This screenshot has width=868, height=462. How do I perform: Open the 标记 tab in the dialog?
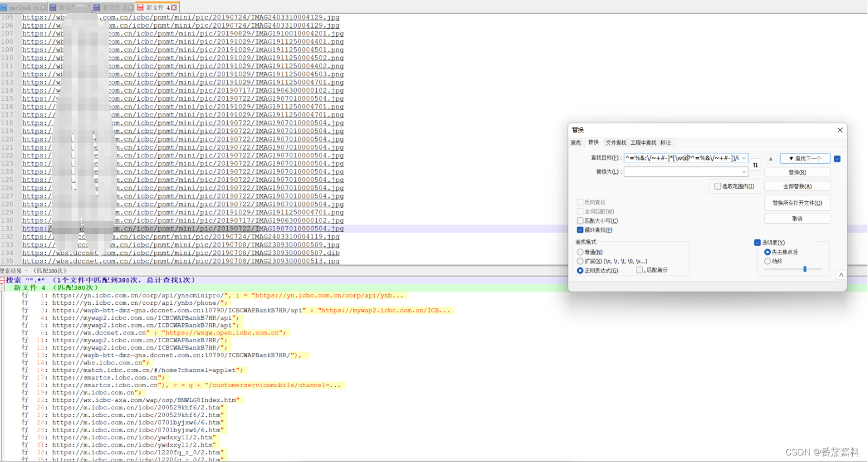point(666,143)
